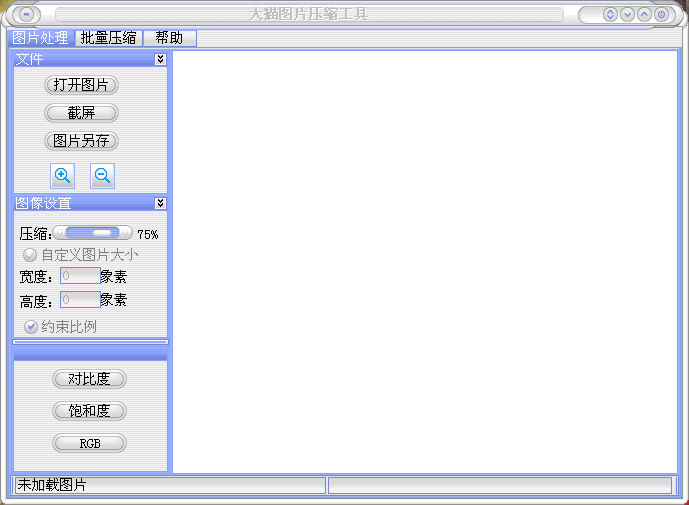Click the 图片另存 button
Screen dimensions: 689x505
pos(81,141)
